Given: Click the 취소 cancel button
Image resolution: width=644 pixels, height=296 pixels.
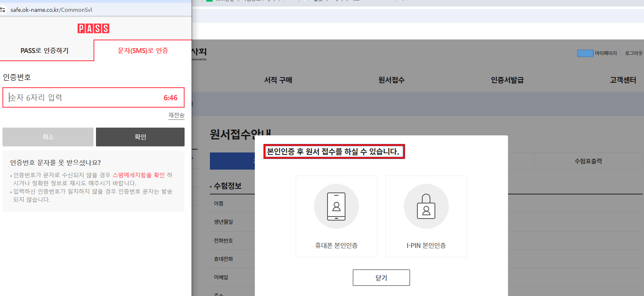Looking at the screenshot, I should click(x=48, y=137).
